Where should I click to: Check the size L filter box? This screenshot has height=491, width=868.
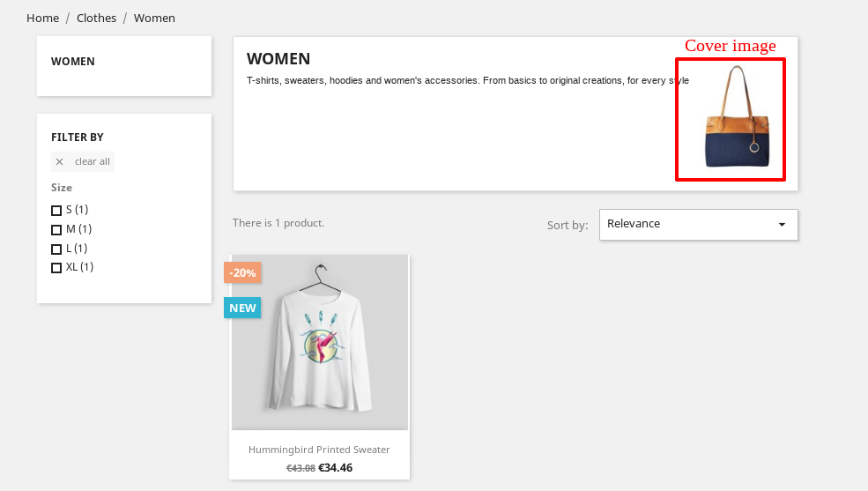coord(56,249)
